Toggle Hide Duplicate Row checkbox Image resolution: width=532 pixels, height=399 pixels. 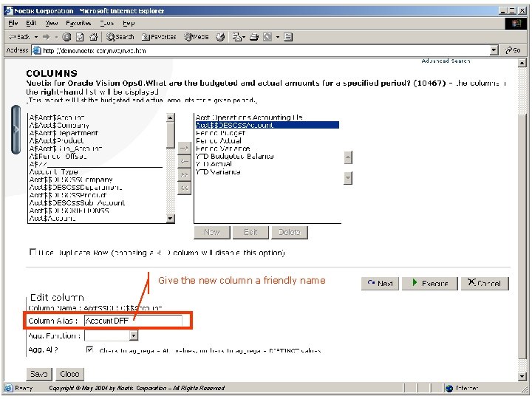pyautogui.click(x=33, y=252)
